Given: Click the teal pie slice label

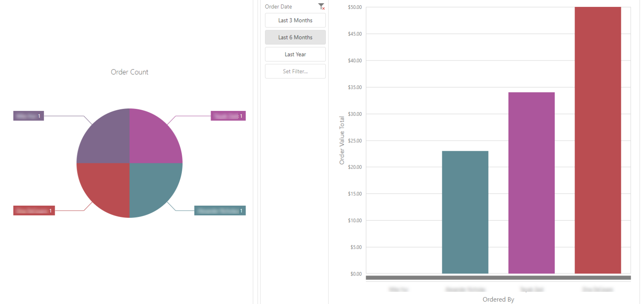Looking at the screenshot, I should 220,211.
